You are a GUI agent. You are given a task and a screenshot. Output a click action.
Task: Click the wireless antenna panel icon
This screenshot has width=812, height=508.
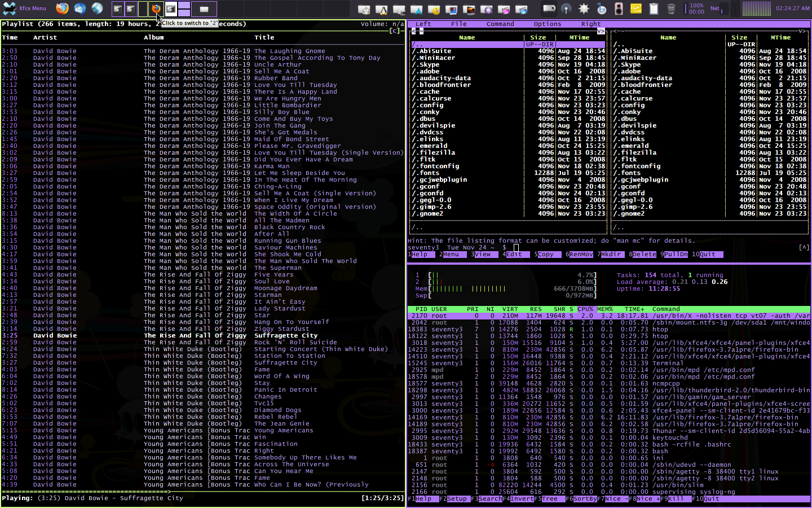[x=566, y=8]
